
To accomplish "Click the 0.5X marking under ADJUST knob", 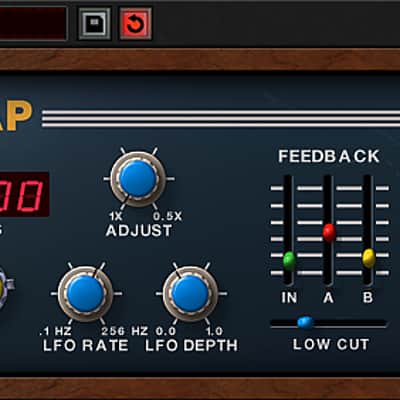I will click(168, 217).
